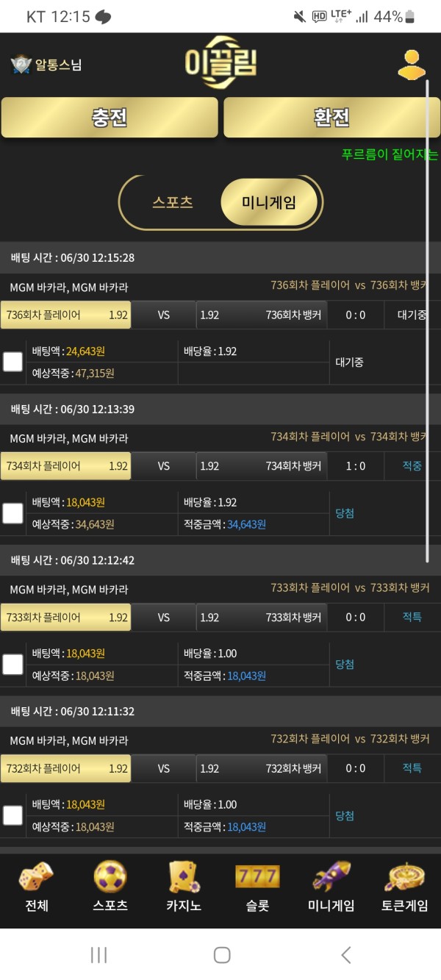
Task: Check the 733회차 bet checkbox
Action: [x=12, y=665]
